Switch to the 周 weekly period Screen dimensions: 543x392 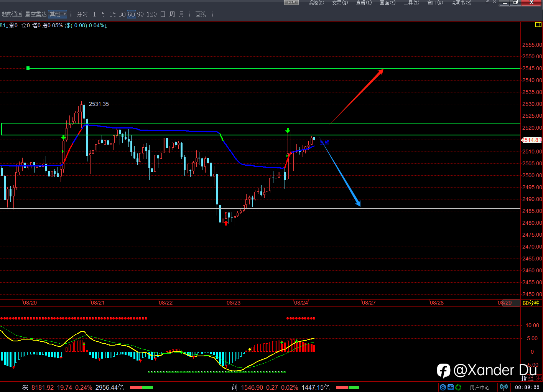pos(172,14)
